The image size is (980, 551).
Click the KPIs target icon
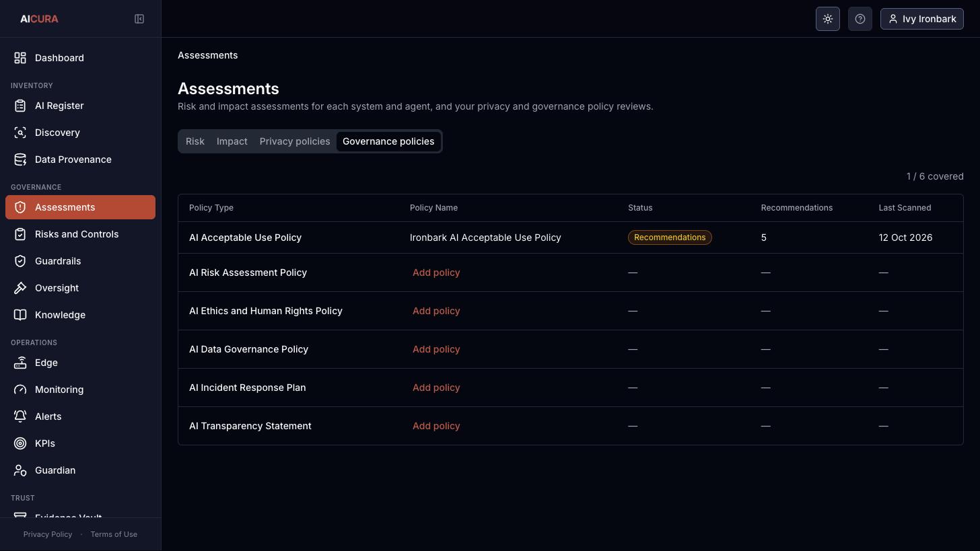[x=20, y=443]
